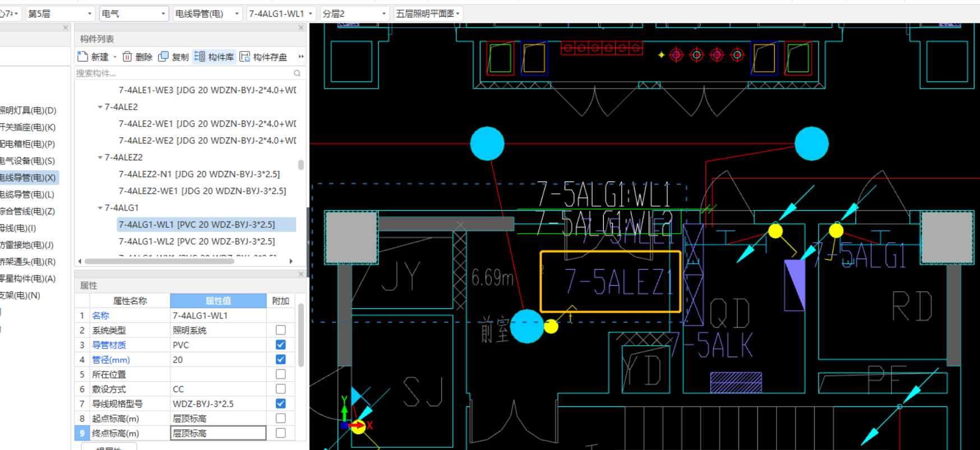Click the 7-5ALG1:WL1 label in drawing
The height and width of the screenshot is (450, 980).
pyautogui.click(x=604, y=195)
